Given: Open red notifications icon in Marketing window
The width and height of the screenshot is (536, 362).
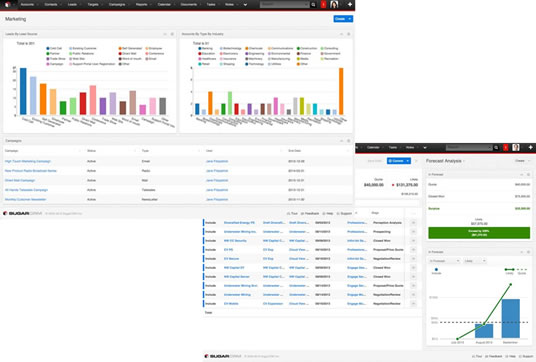Looking at the screenshot, I should click(x=323, y=4).
